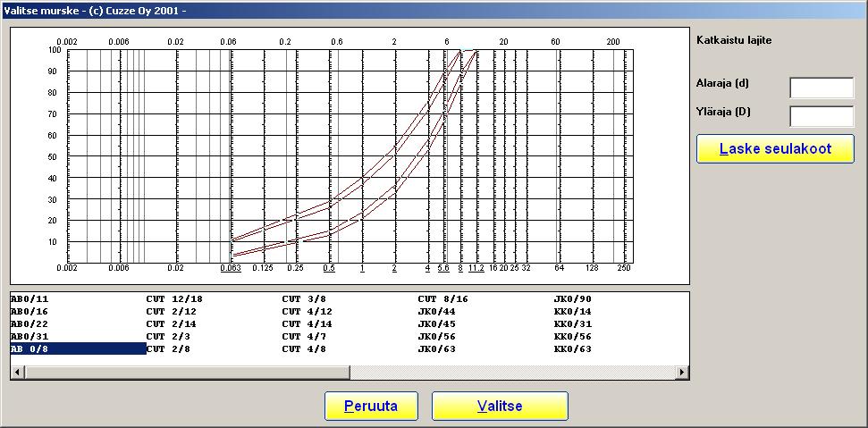Select CUT 8/16 in the list
Screen dimensions: 868x428
point(442,299)
